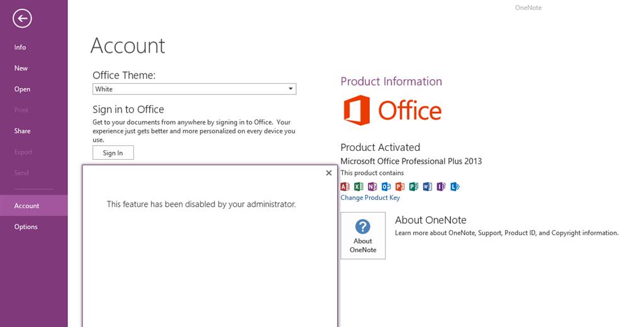The width and height of the screenshot is (644, 327).
Task: Click the This product contains label
Action: tap(372, 173)
